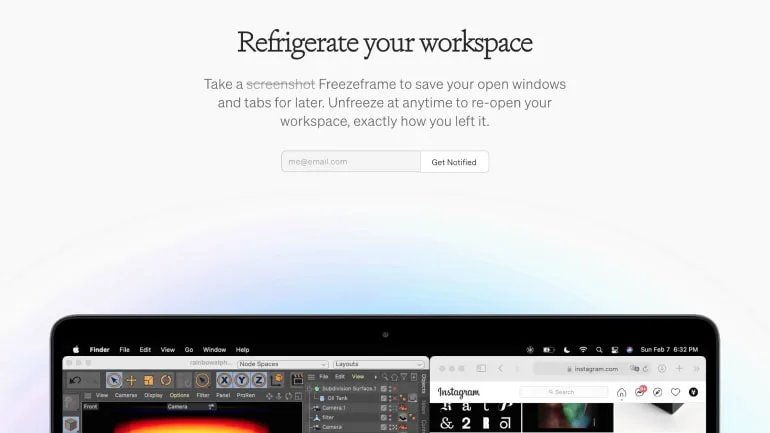Screen dimensions: 770x433
Task: Open Instagram messages icon with badge
Action: pyautogui.click(x=639, y=392)
